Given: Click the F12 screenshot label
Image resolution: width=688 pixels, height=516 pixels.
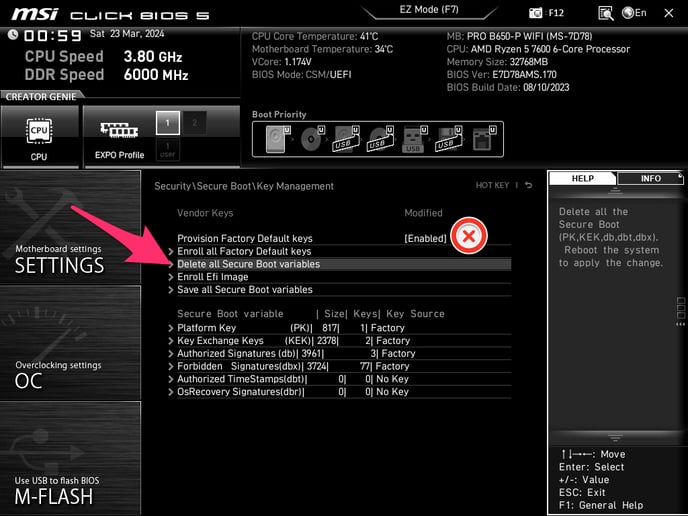Looking at the screenshot, I should click(x=556, y=13).
